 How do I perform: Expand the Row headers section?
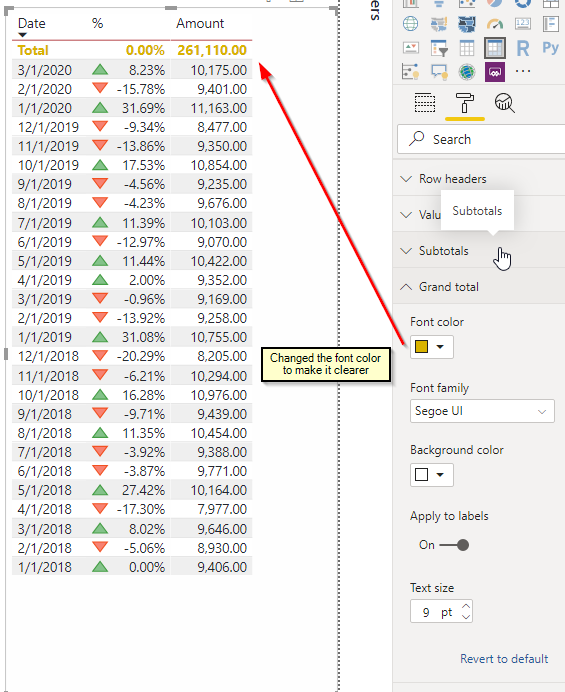coord(479,179)
